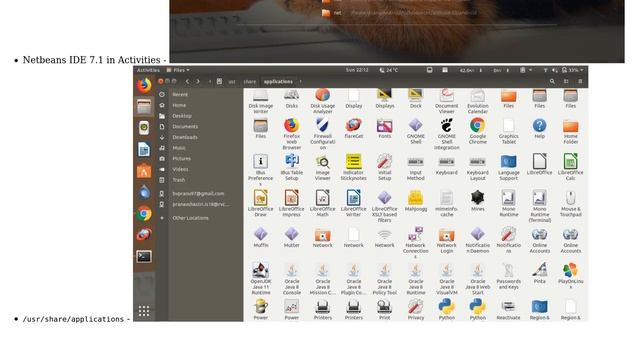640x360 pixels.
Task: Open Ubuntu Software from the dock
Action: click(x=144, y=171)
